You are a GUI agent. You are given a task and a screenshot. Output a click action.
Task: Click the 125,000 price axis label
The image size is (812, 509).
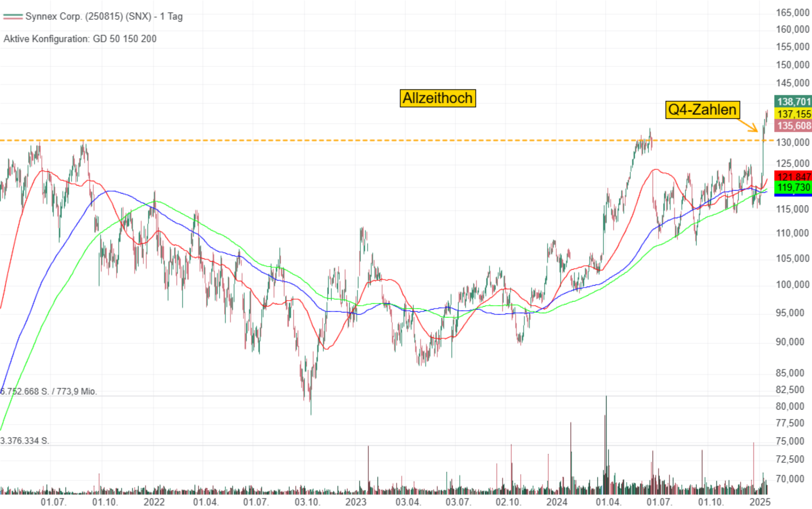[x=793, y=164]
